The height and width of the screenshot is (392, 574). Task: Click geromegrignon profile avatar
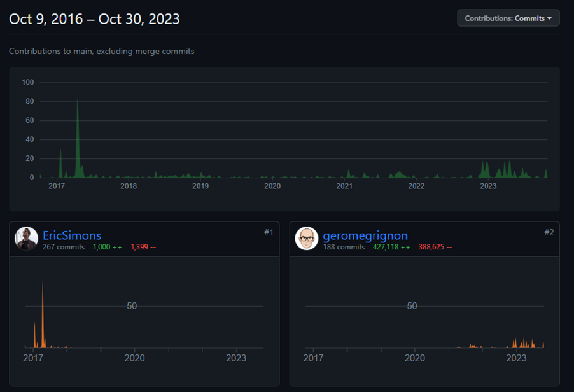click(307, 239)
